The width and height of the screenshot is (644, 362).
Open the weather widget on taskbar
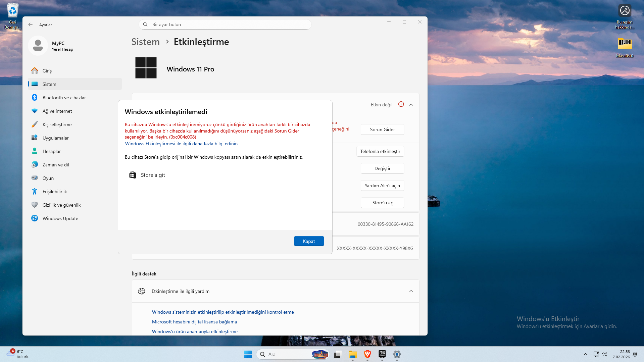(18, 354)
